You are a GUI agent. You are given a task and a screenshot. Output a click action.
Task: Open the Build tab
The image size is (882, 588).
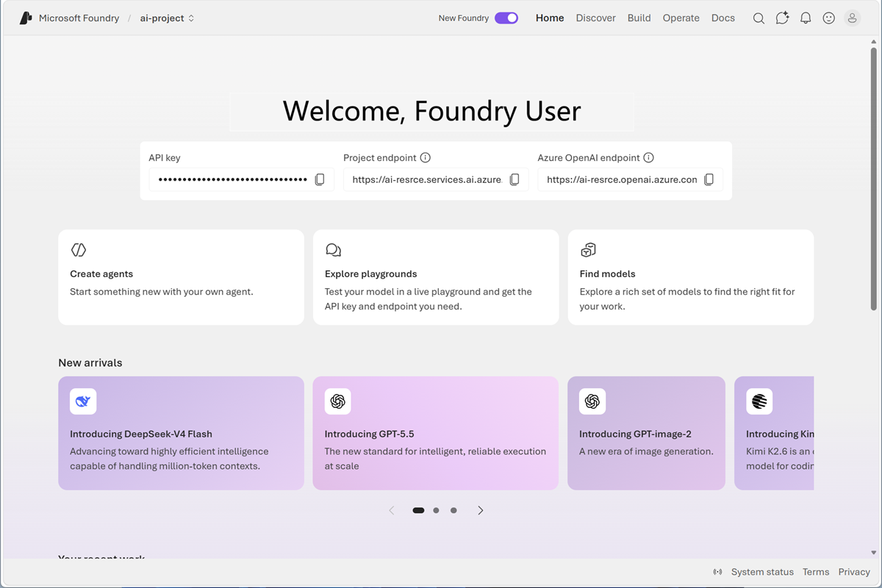point(639,18)
